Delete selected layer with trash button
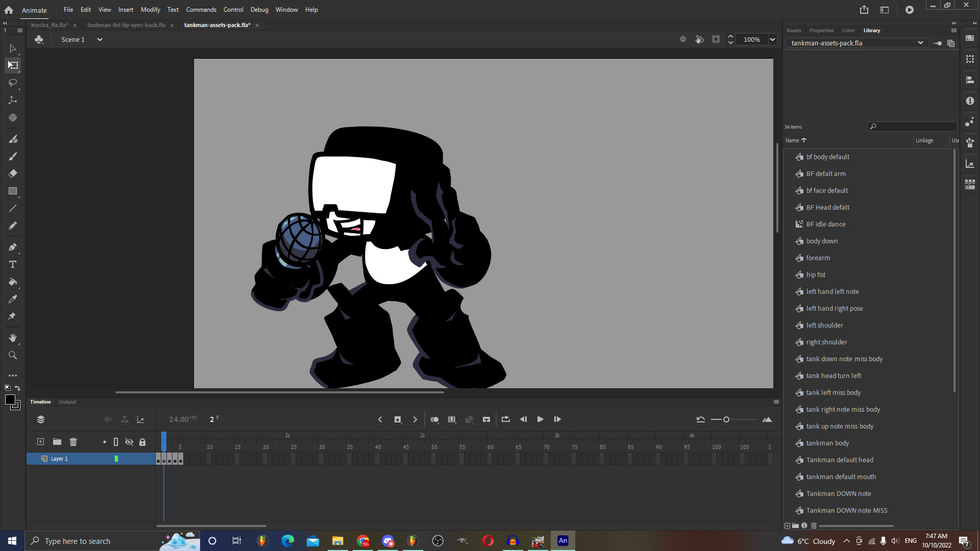980x551 pixels. 73,442
